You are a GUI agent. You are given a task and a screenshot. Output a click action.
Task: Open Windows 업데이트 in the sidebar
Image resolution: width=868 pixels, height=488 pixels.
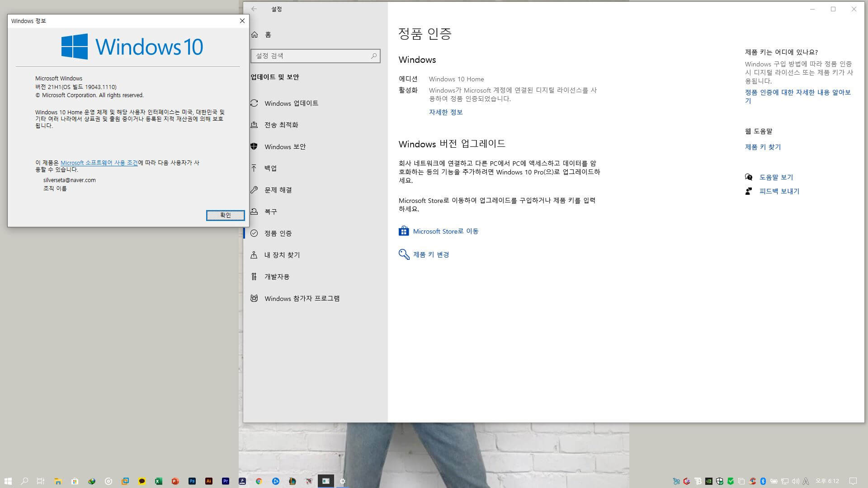point(315,103)
